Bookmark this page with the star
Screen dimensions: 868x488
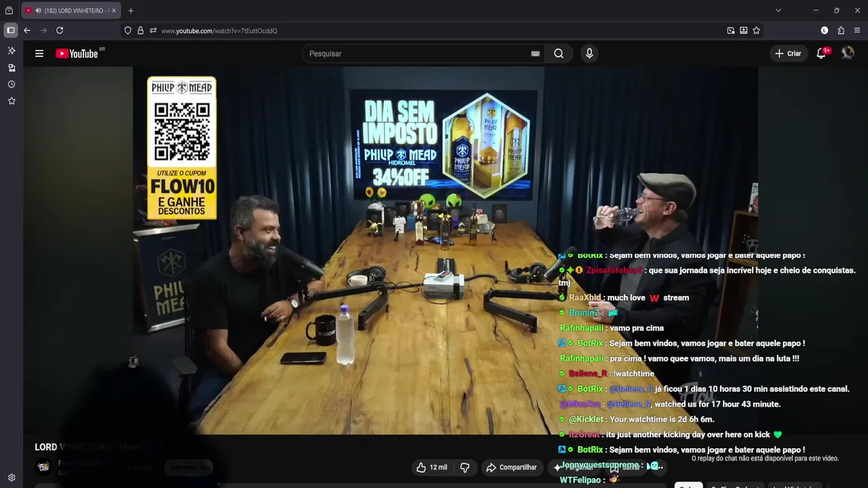pyautogui.click(x=756, y=30)
